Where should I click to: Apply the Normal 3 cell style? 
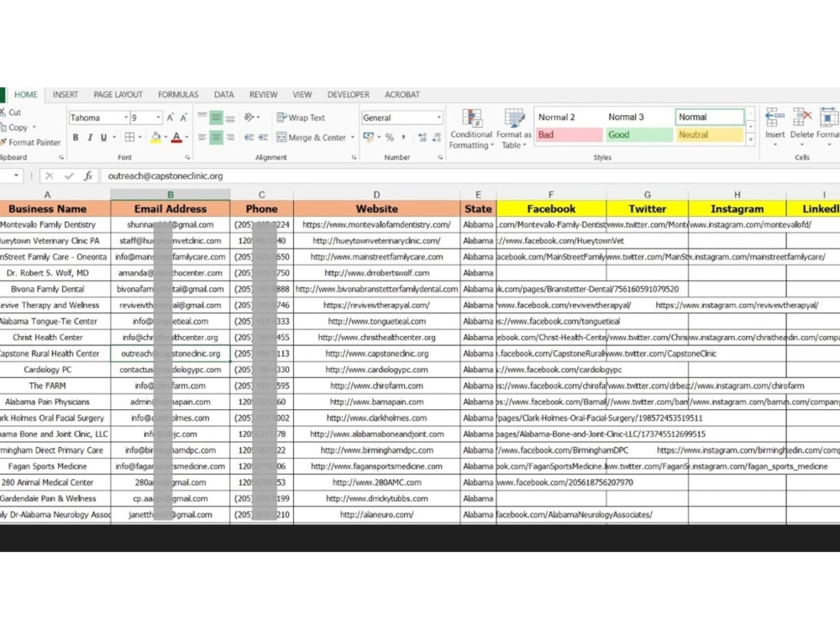638,118
